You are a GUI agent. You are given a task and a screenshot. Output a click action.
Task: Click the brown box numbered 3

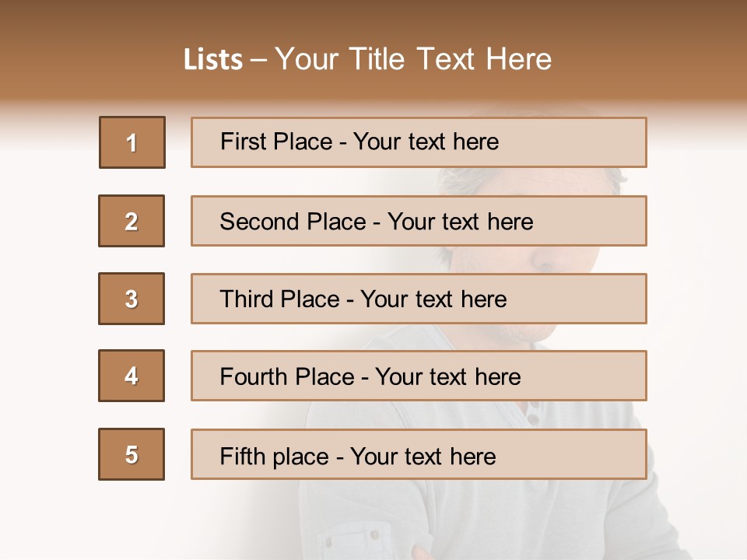pyautogui.click(x=132, y=299)
